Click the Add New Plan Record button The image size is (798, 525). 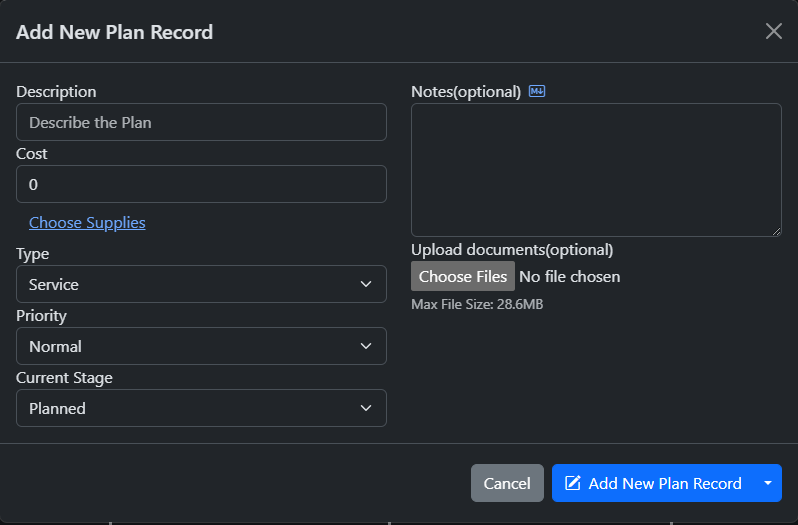pyautogui.click(x=654, y=483)
